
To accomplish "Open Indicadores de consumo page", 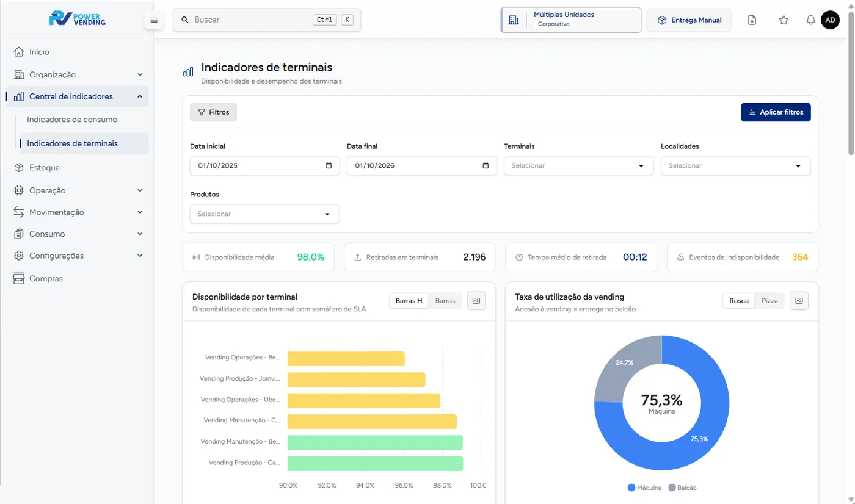I will 72,120.
